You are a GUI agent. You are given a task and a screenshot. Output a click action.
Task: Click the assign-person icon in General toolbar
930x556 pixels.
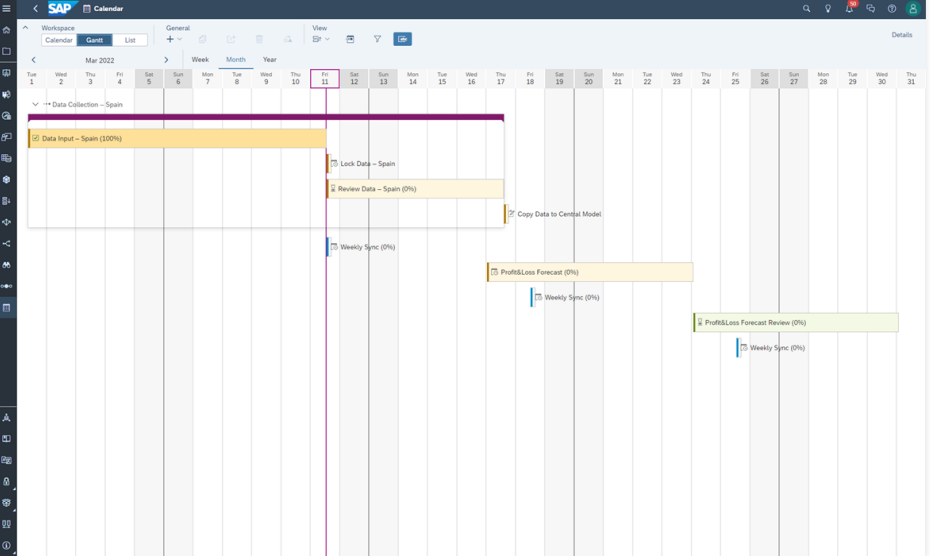[288, 39]
